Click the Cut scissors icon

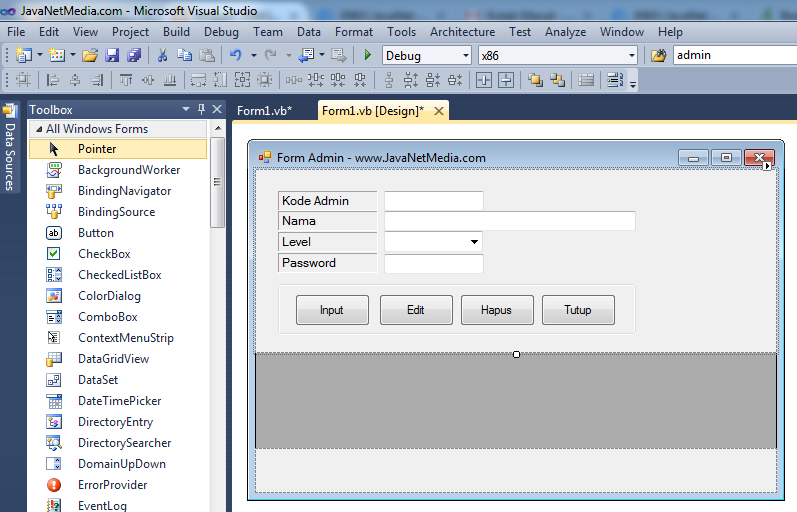[163, 55]
